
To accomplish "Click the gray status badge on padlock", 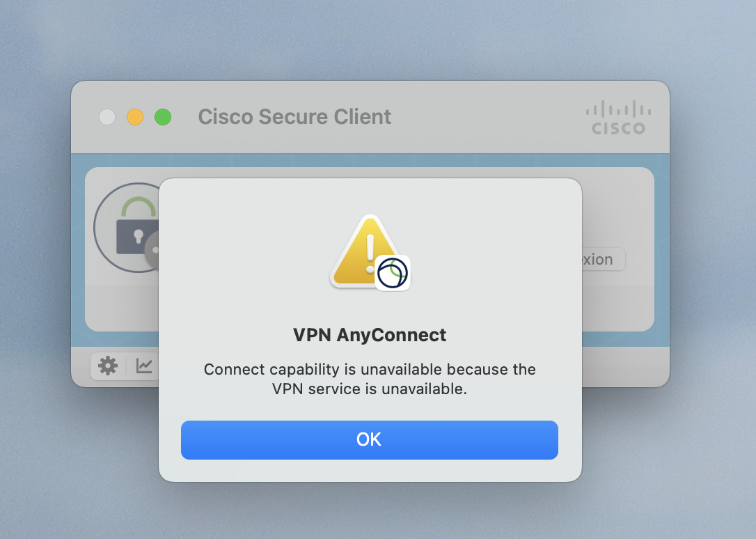I will pos(153,250).
